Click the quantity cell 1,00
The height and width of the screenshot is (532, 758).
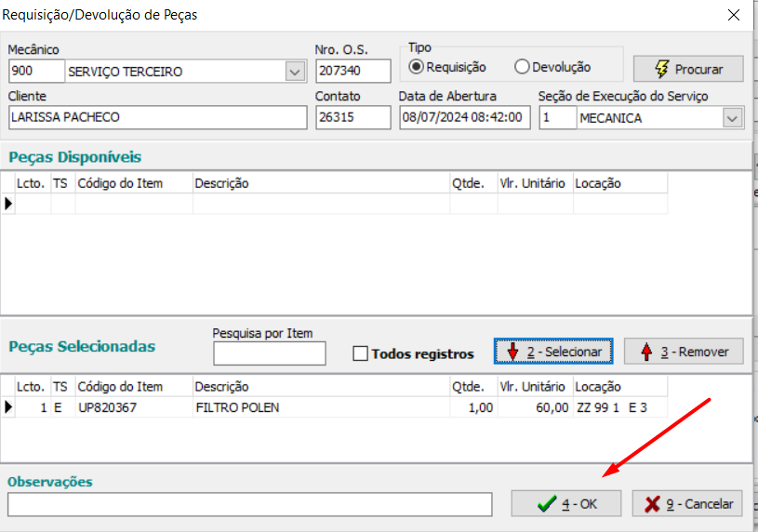(x=473, y=407)
